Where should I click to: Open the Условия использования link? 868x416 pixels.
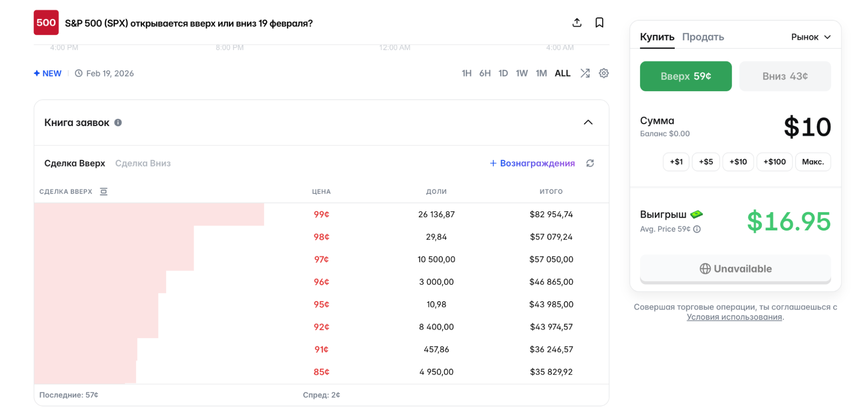click(734, 317)
